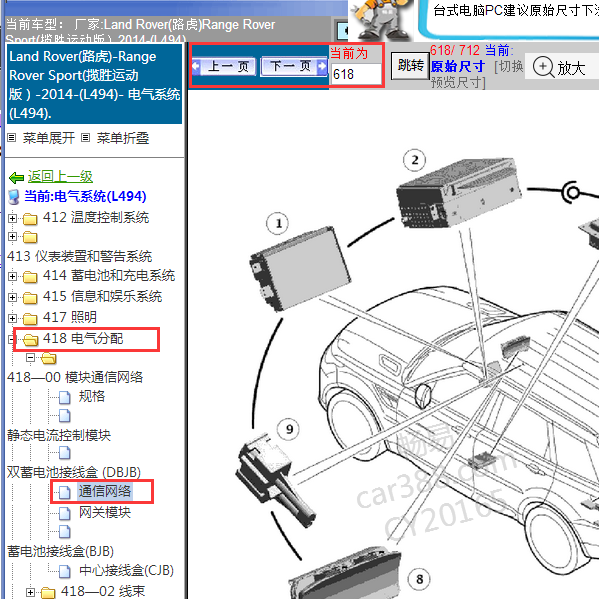Expand the 415 信息和娱乐系统 node
The height and width of the screenshot is (599, 599).
pyautogui.click(x=12, y=297)
